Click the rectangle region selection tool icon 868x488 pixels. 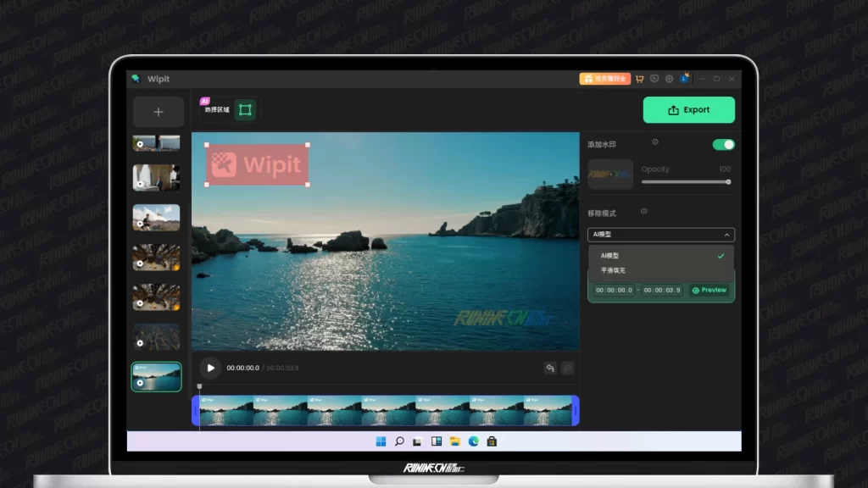[x=245, y=110]
